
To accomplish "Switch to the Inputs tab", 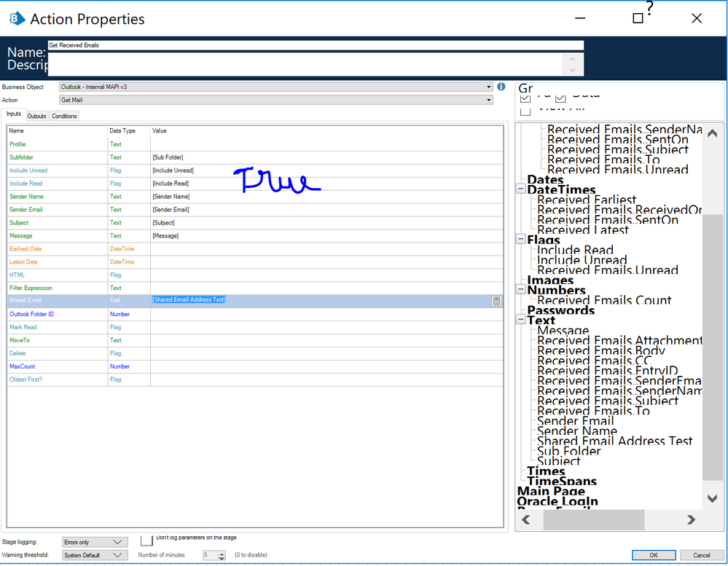I will tap(13, 114).
